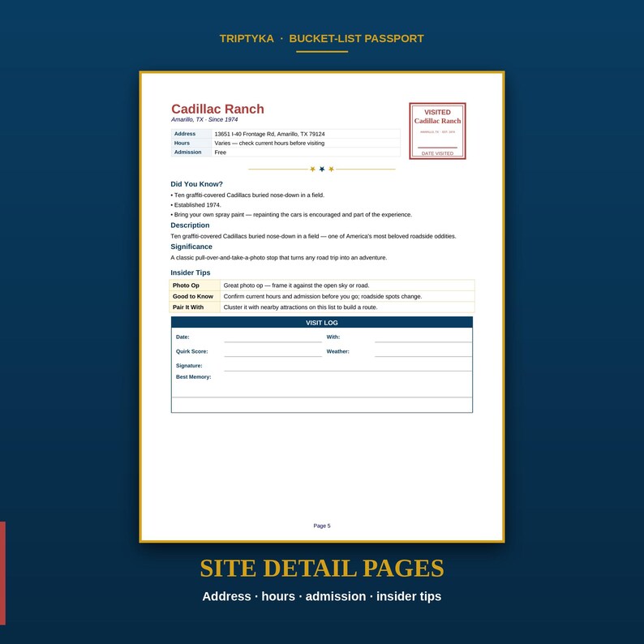The height and width of the screenshot is (644, 644).
Task: Select description sentence about beloved roadside oddities
Action: pos(313,236)
